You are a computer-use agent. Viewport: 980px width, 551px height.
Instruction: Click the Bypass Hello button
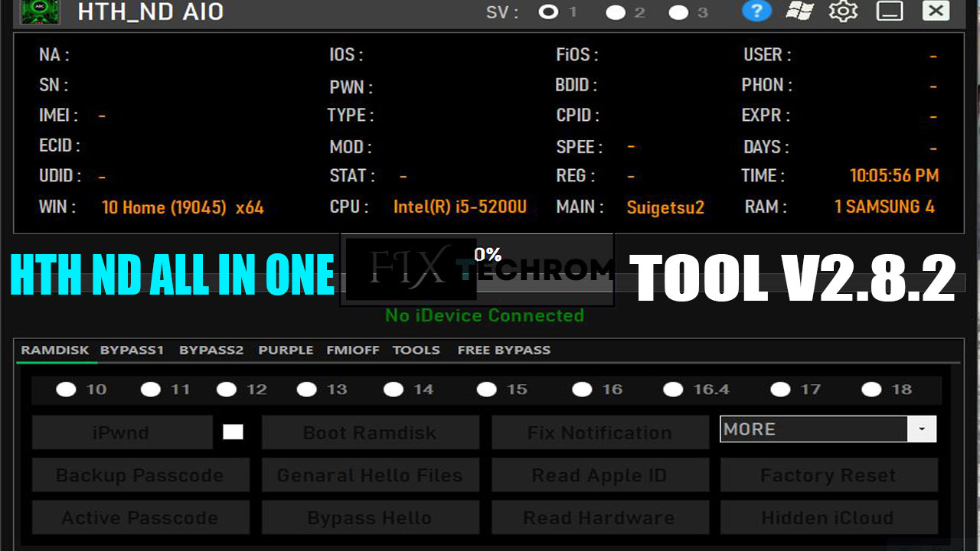371,517
